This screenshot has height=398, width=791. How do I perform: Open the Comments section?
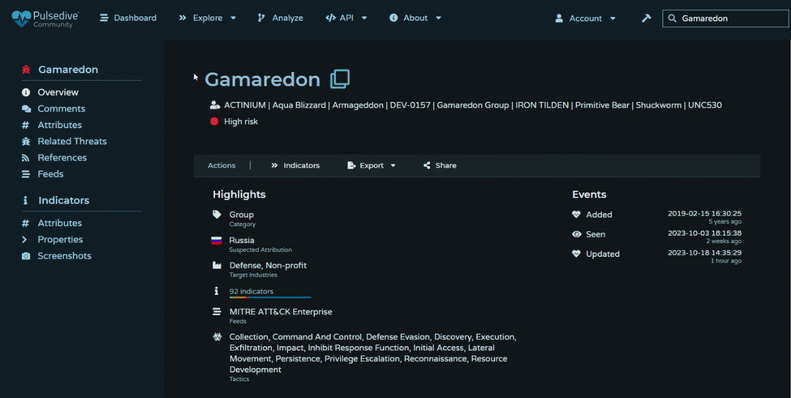[61, 108]
